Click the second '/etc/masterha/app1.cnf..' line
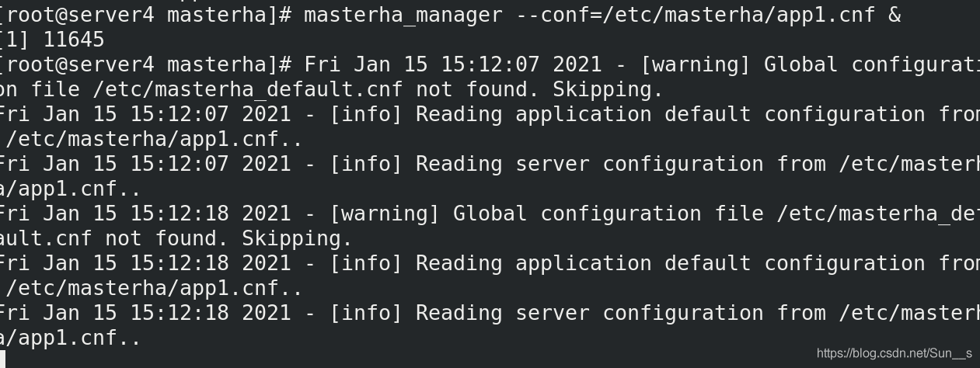Image resolution: width=980 pixels, height=368 pixels. tap(154, 288)
